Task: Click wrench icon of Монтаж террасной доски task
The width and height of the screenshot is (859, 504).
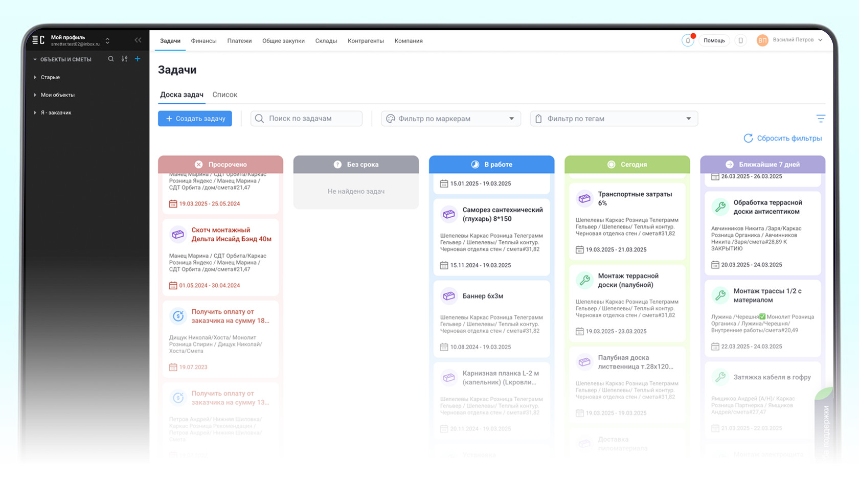Action: 584,280
